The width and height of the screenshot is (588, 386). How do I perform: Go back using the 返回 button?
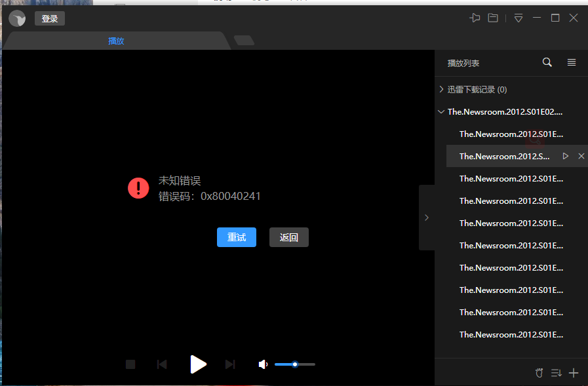[288, 237]
